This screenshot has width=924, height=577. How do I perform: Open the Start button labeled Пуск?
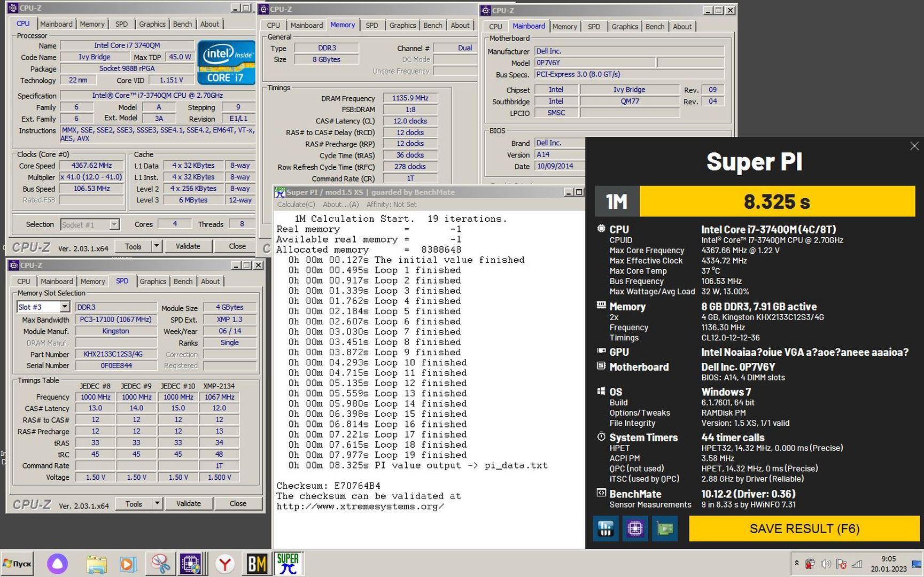tap(17, 564)
